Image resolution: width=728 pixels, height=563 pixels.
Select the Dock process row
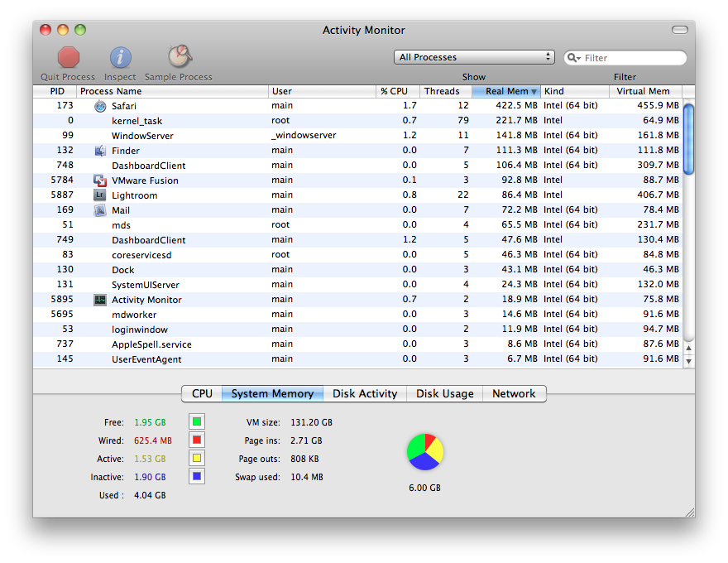coord(358,269)
